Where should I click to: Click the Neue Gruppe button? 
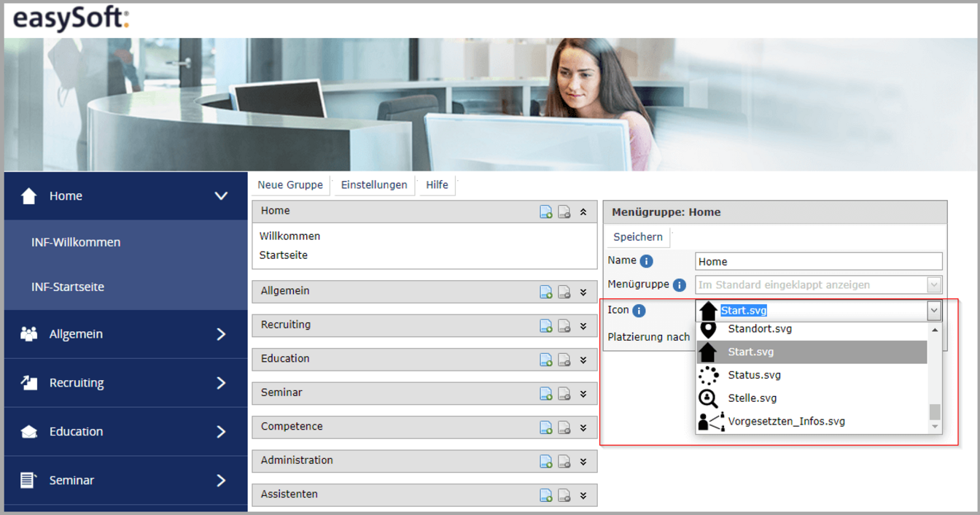click(290, 185)
